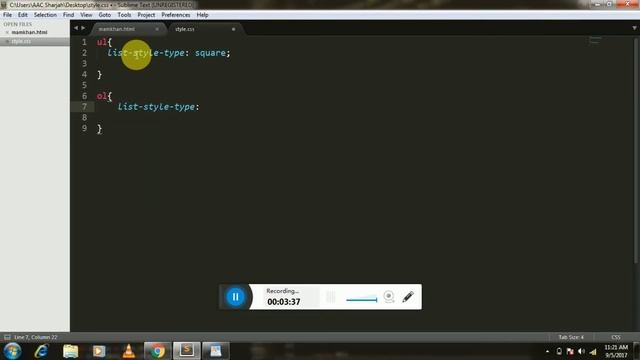The height and width of the screenshot is (360, 640).
Task: Switch to Sublime Text in the taskbar
Action: click(187, 351)
